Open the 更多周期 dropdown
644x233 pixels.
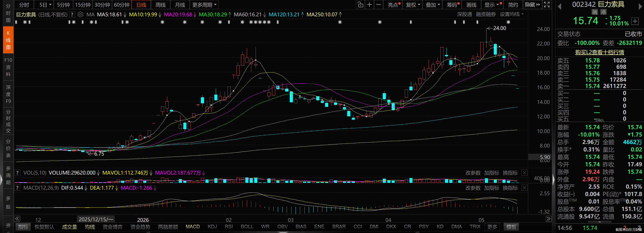tap(204, 5)
